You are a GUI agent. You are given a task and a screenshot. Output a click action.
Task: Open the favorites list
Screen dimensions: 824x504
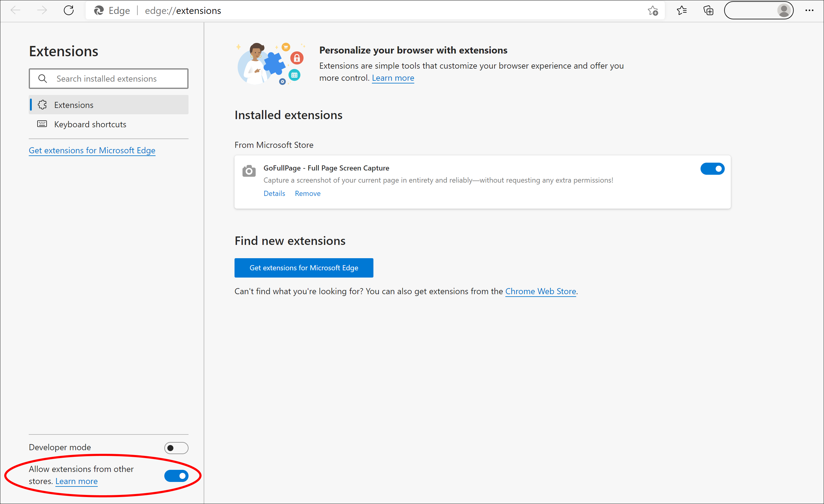tap(682, 10)
